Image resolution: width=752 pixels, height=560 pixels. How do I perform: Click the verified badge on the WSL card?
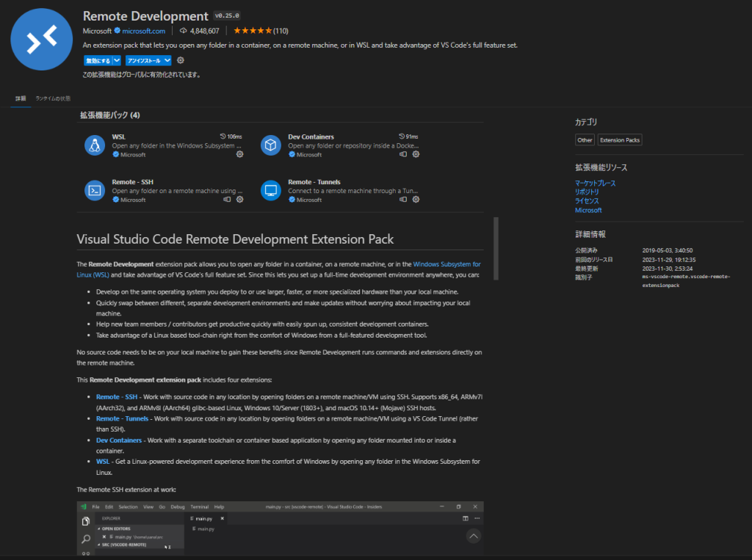(x=115, y=154)
